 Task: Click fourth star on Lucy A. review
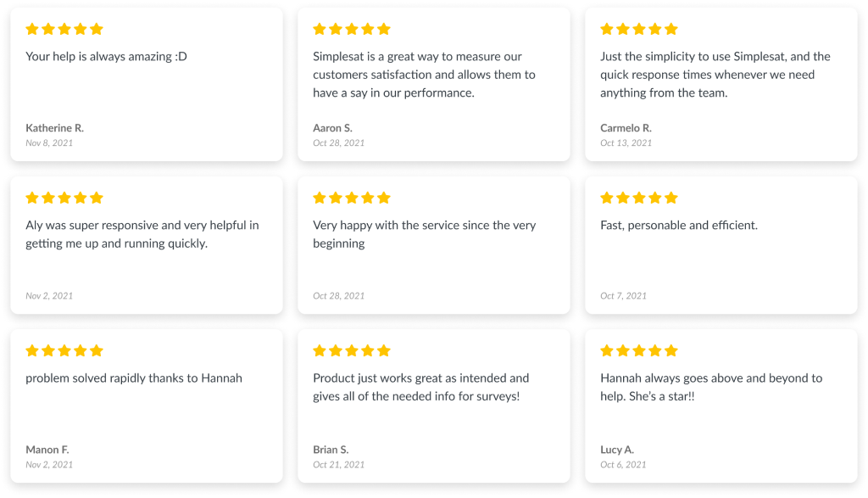click(655, 350)
